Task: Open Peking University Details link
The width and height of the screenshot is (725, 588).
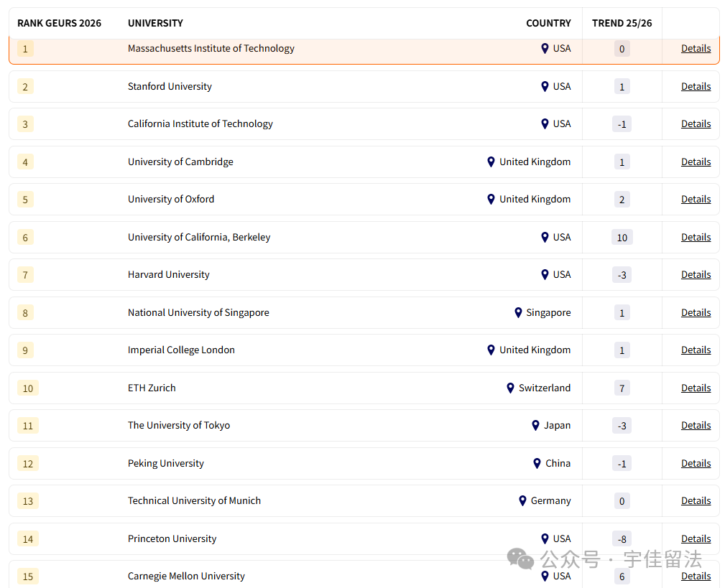Action: (x=696, y=463)
